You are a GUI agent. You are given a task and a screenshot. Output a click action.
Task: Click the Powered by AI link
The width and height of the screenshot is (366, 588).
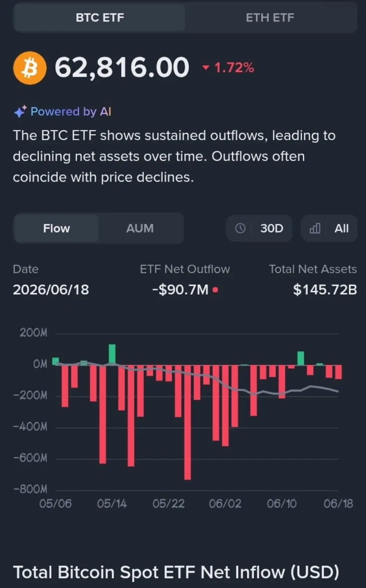pyautogui.click(x=71, y=111)
